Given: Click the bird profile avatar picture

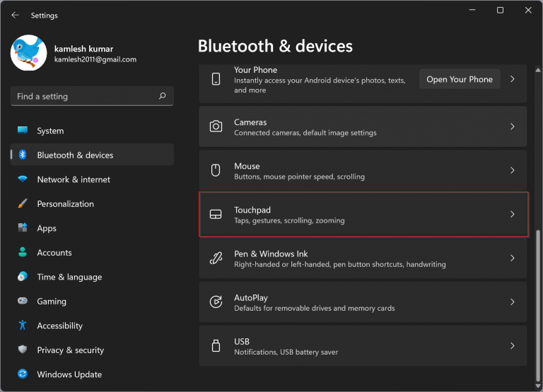Looking at the screenshot, I should (29, 52).
